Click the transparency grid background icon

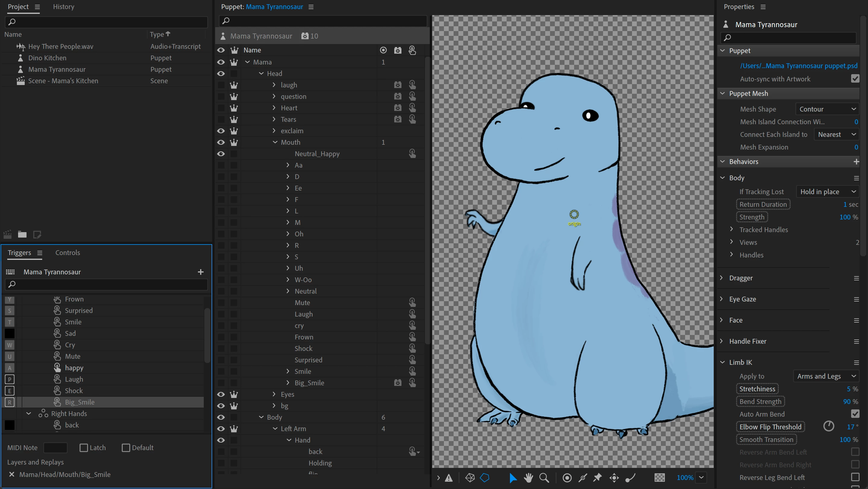tap(659, 478)
